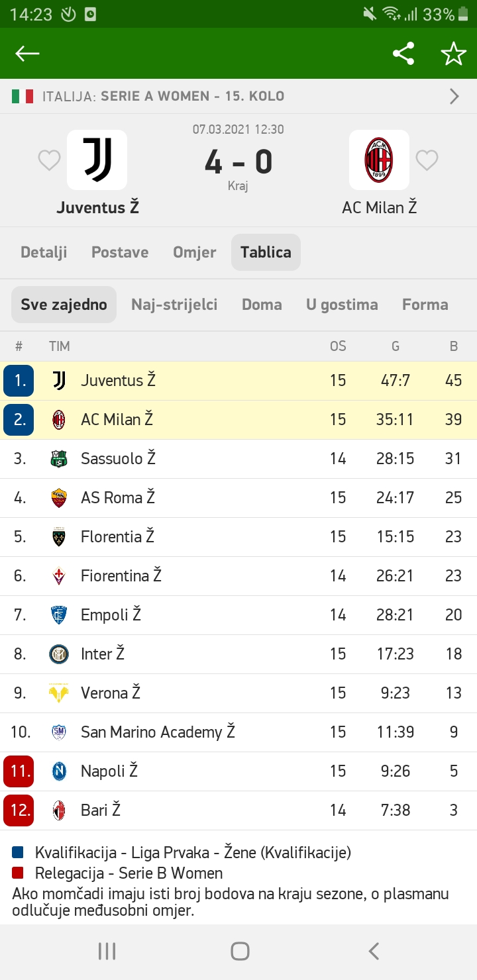Select the Forma filter
477x980 pixels.
click(425, 305)
